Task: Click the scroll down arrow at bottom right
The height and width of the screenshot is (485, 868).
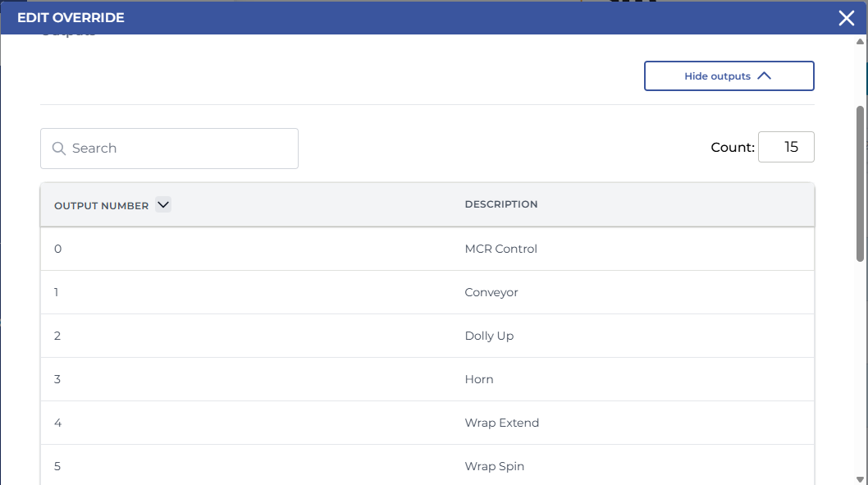Action: coord(860,478)
